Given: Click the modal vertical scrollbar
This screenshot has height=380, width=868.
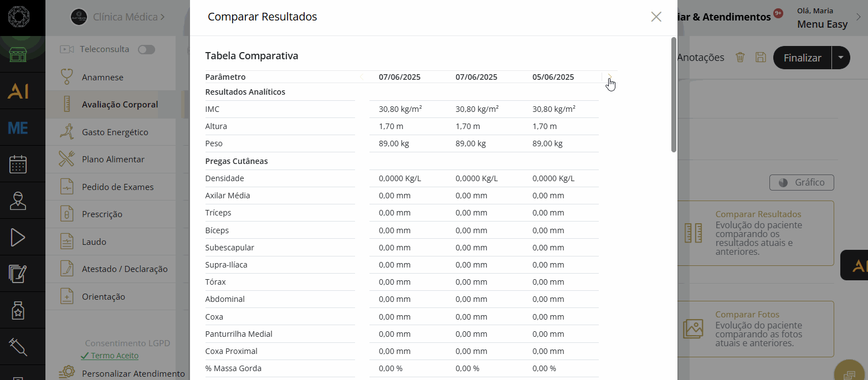Looking at the screenshot, I should [x=674, y=94].
